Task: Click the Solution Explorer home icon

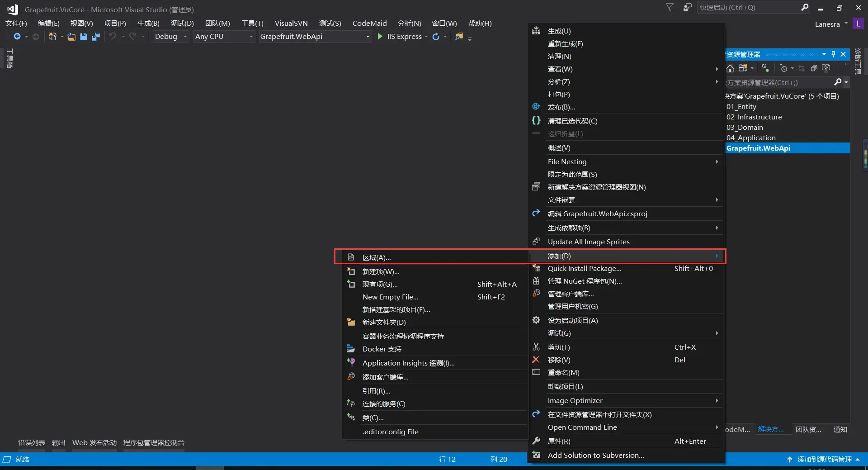Action: pos(730,68)
